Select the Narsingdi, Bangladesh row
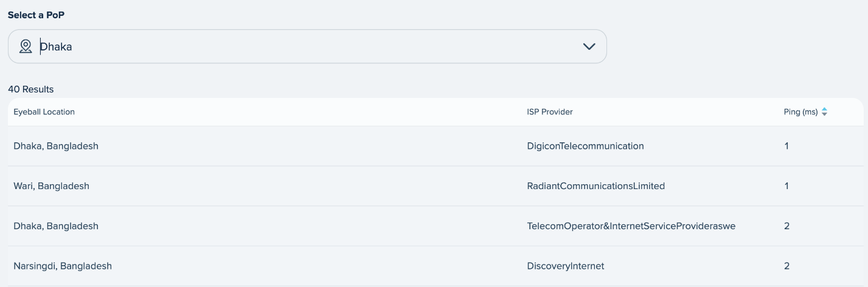This screenshot has width=868, height=287. pyautogui.click(x=436, y=266)
